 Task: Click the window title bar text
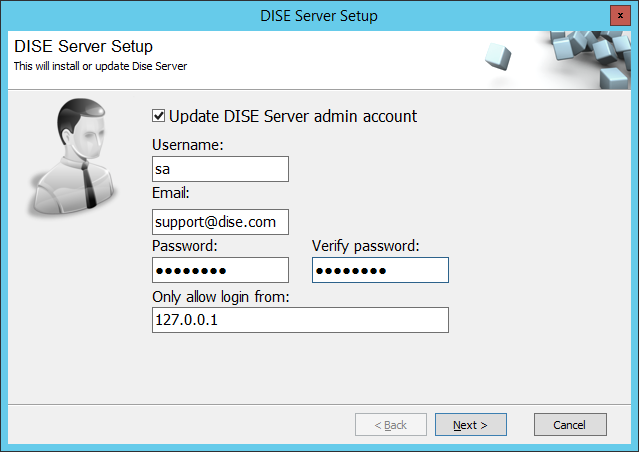(x=319, y=16)
